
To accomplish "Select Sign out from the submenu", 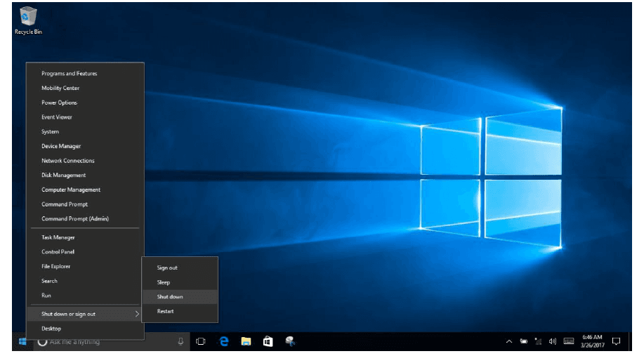I will pos(167,268).
